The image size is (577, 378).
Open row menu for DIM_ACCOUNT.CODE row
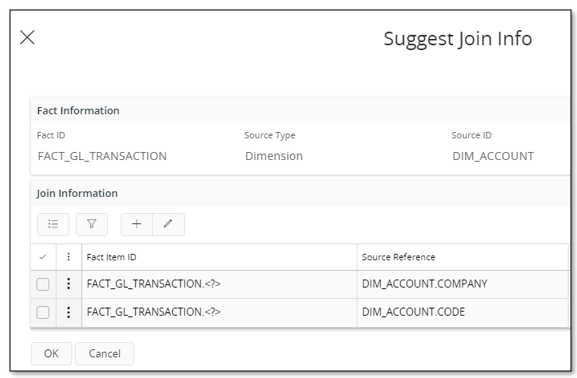pos(68,312)
